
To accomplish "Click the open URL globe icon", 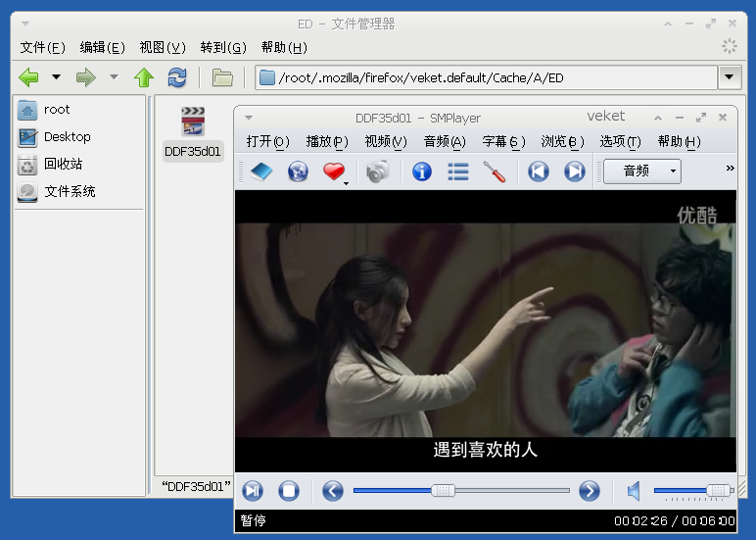I will click(298, 172).
